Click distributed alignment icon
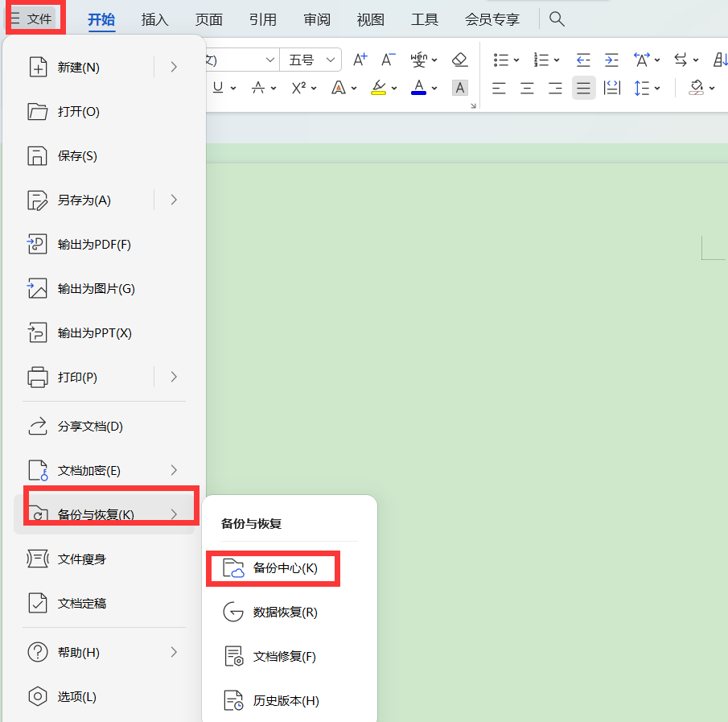728x722 pixels. tap(612, 88)
